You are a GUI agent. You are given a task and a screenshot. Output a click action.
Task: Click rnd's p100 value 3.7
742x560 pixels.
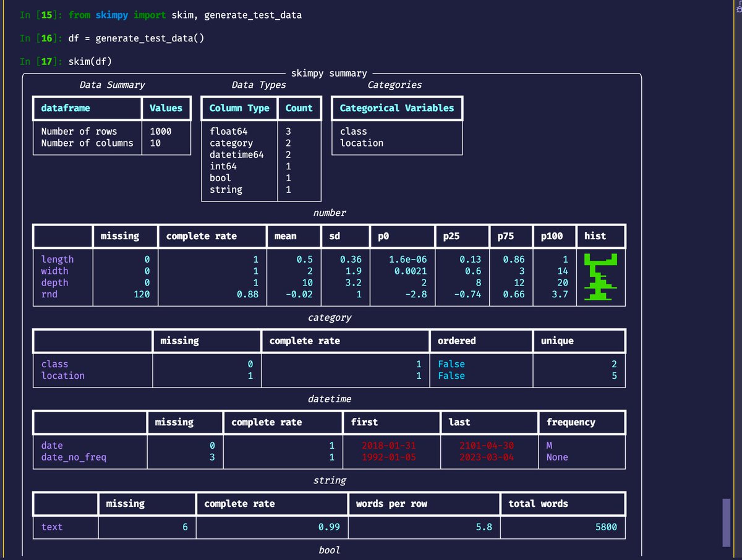(560, 294)
